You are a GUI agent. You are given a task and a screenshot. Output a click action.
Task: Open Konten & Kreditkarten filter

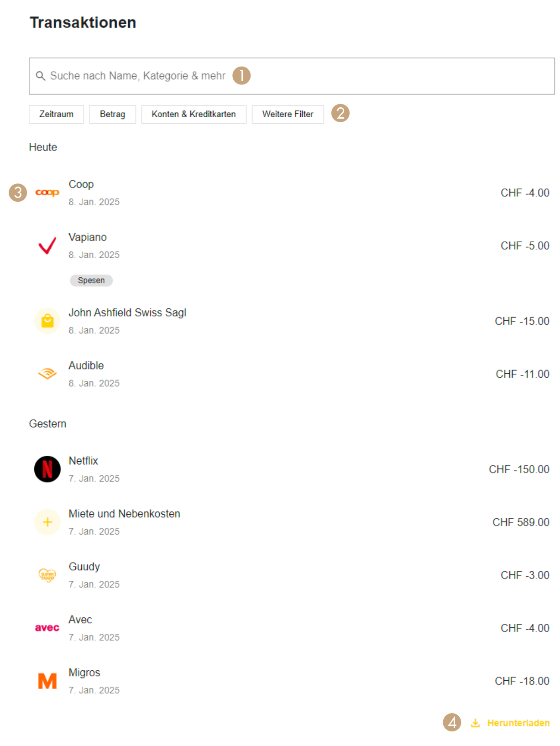point(194,114)
